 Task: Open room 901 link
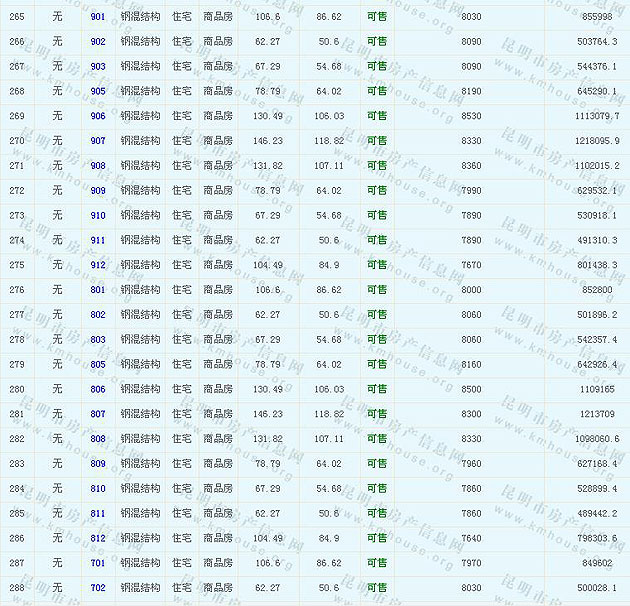pos(97,17)
